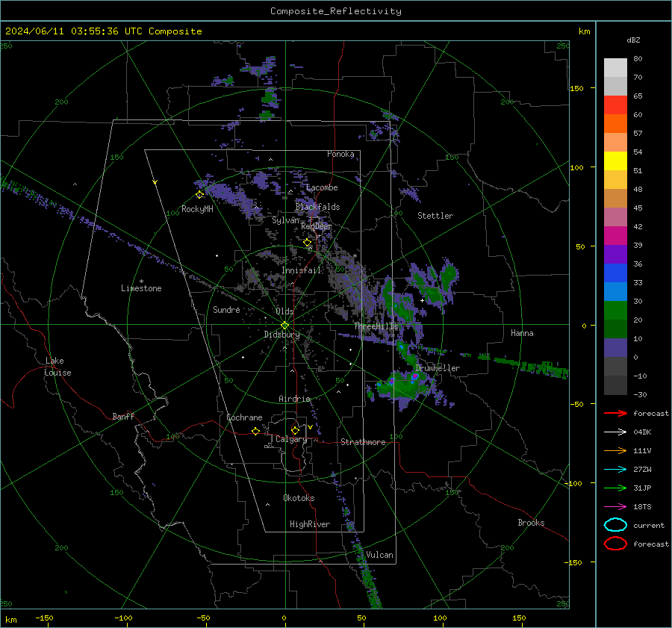Click the cyan current ellipse legend icon
Screen dimensions: 672x628
615,525
